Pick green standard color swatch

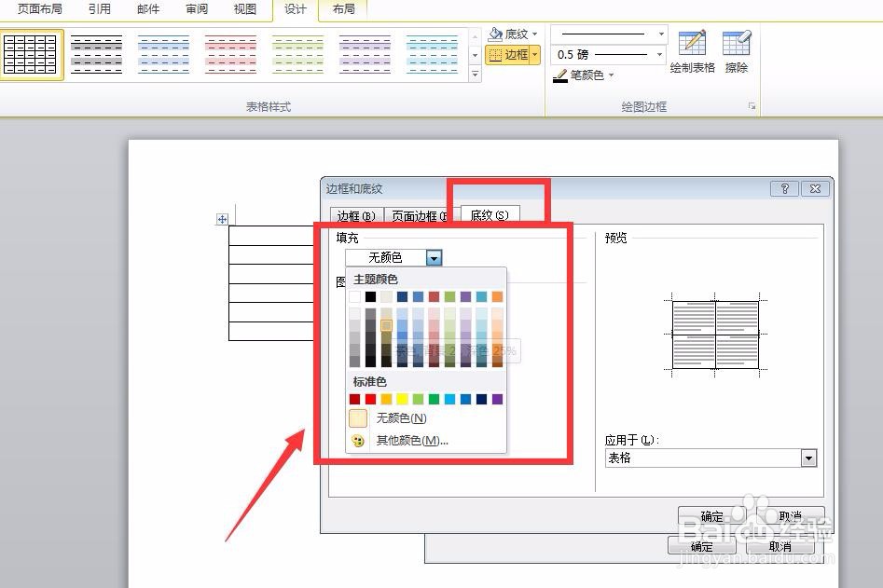point(434,399)
